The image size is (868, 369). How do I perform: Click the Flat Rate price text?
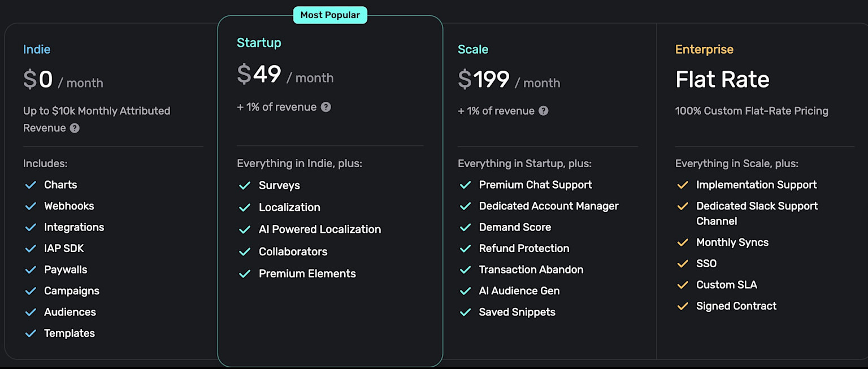[x=722, y=80]
